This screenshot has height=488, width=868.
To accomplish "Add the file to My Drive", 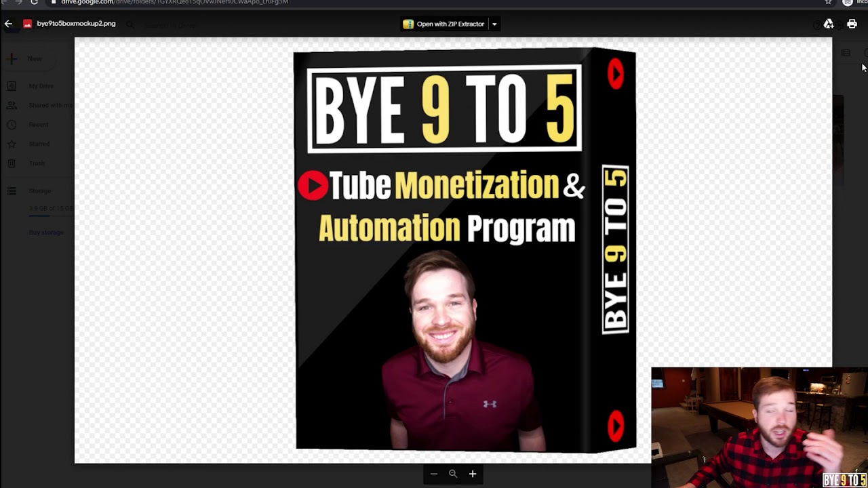I will (x=829, y=24).
